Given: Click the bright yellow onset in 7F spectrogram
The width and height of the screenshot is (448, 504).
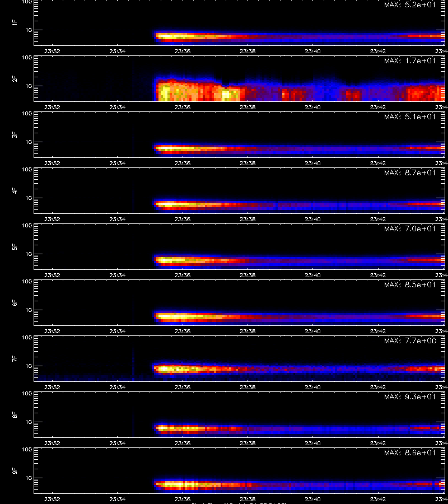Looking at the screenshot, I should [x=164, y=369].
